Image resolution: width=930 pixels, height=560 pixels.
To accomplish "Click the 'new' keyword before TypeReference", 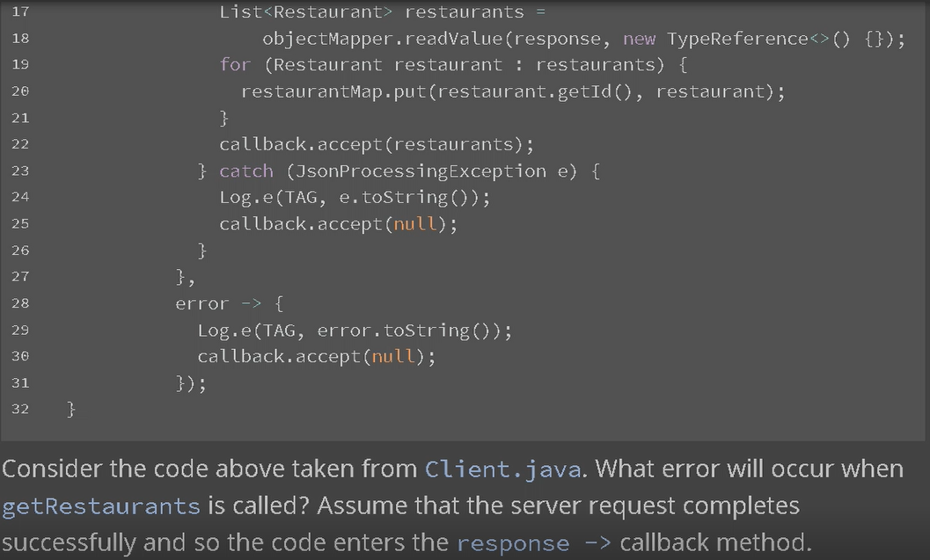I will pos(639,39).
